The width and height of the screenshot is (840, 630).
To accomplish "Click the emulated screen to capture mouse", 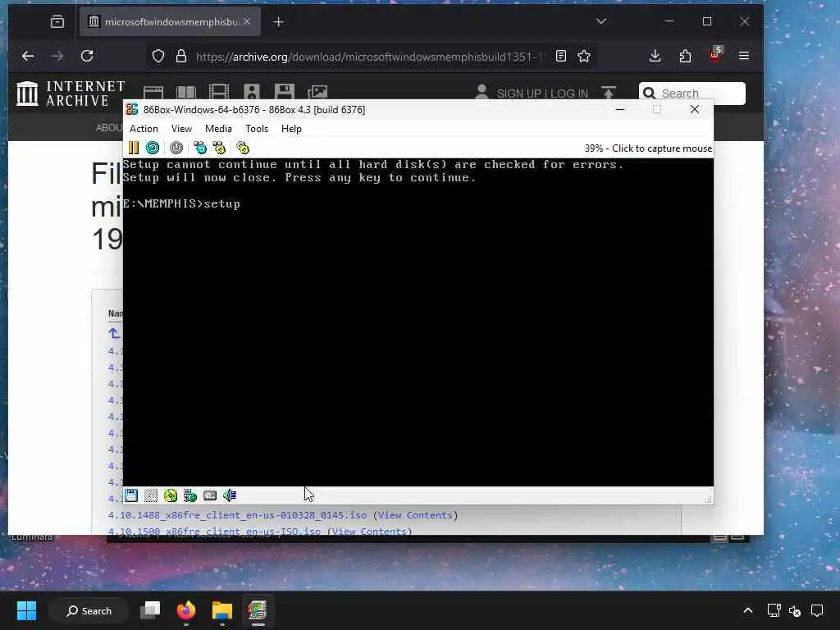I will (418, 322).
